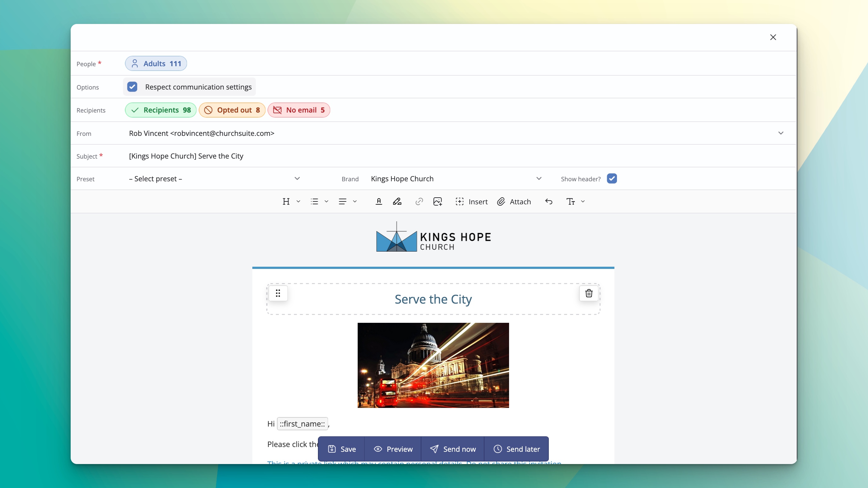Open the font size tool
The image size is (868, 488).
[571, 201]
